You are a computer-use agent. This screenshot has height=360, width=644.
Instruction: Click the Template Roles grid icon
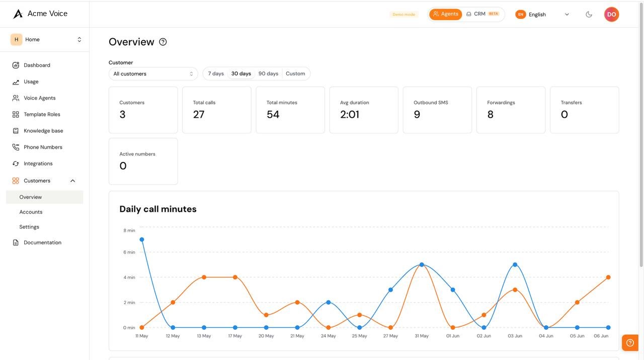click(16, 115)
